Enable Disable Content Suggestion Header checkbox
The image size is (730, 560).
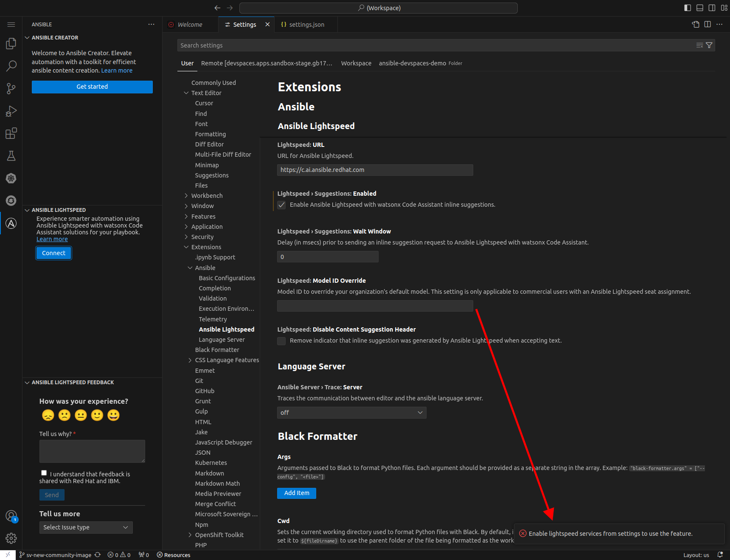[281, 341]
